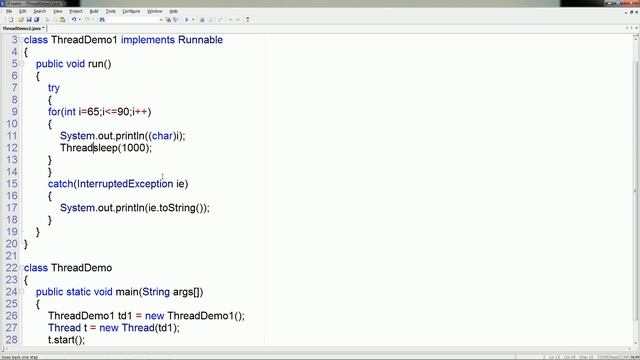This screenshot has height=360, width=640.
Task: Open the File menu
Action: pos(9,11)
